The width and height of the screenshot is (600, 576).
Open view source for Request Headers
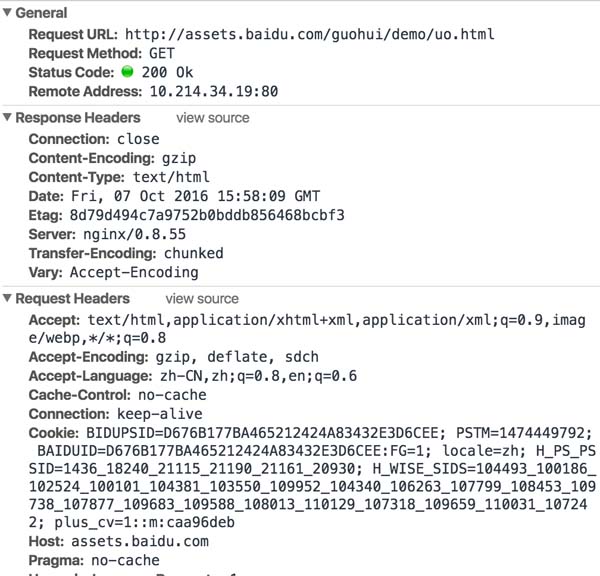coord(202,299)
